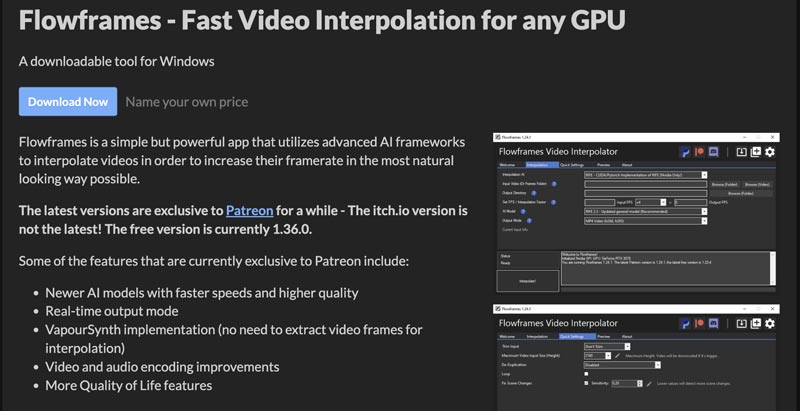Click help icon beside Output Mode label
800x411 pixels.
[x=529, y=221]
